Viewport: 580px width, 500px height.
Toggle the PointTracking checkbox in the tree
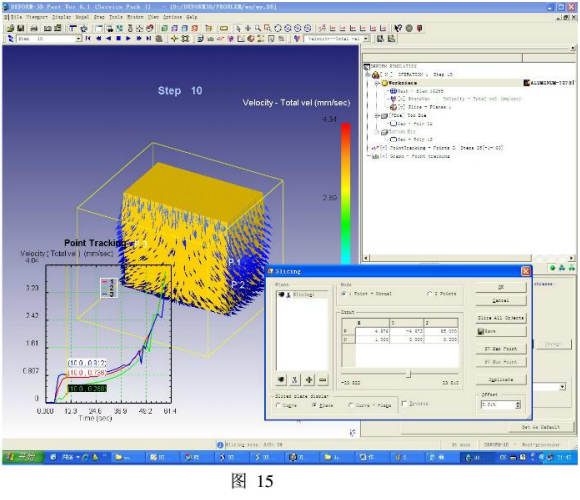pos(384,148)
